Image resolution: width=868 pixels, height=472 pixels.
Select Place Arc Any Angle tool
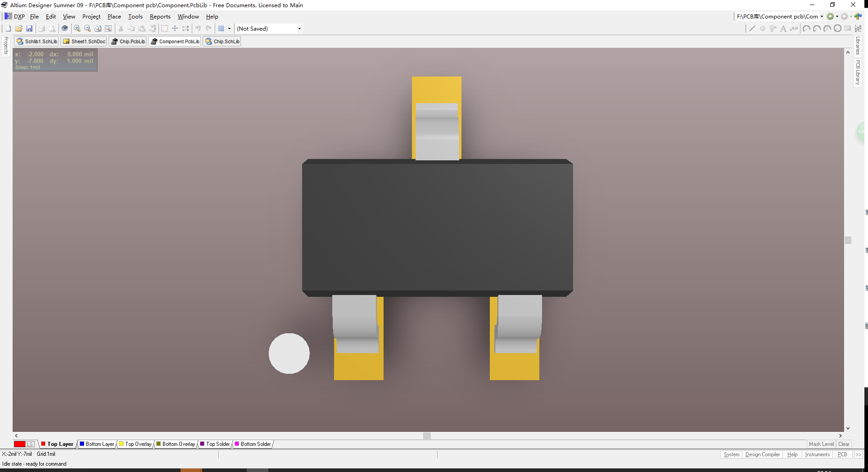827,28
